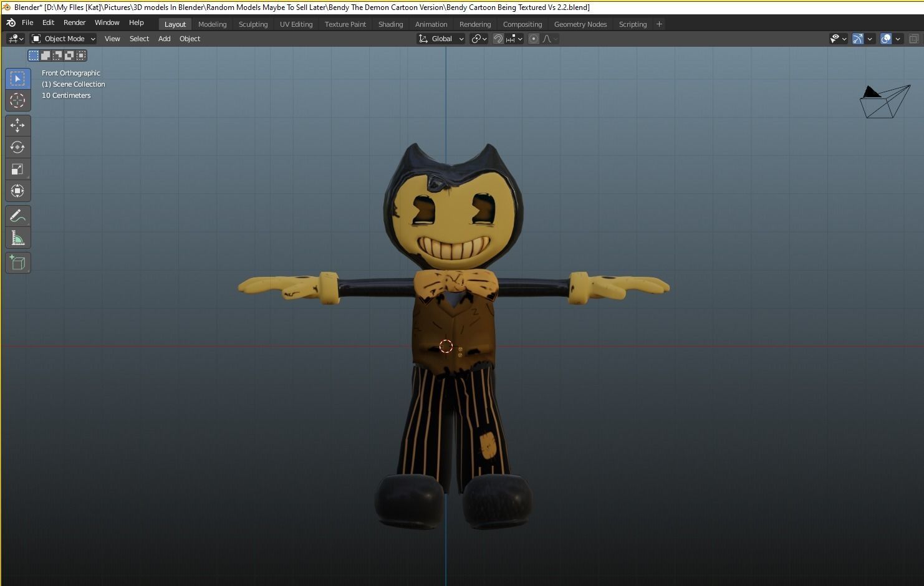Switch to the Layout workspace tab

(175, 24)
